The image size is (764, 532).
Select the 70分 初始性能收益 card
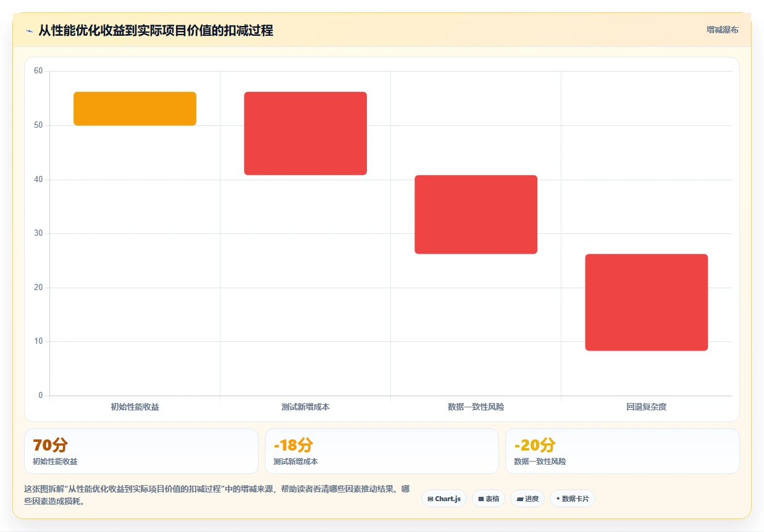pos(141,451)
